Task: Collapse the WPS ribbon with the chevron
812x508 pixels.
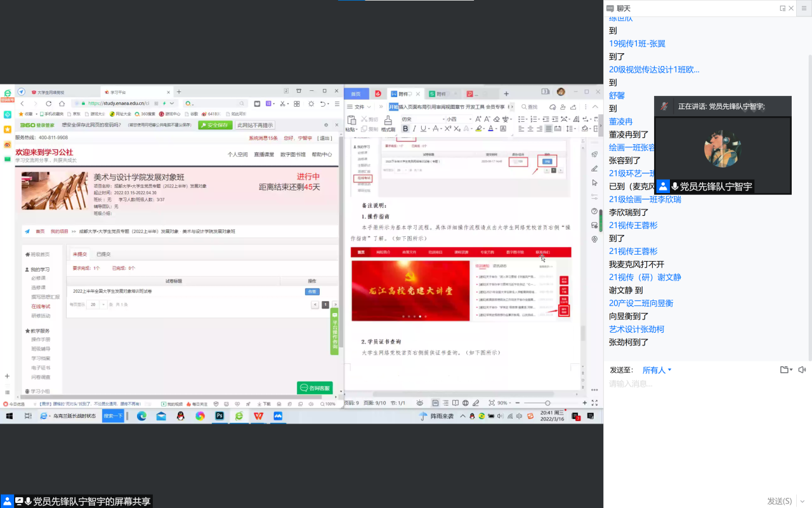Action: pyautogui.click(x=595, y=107)
